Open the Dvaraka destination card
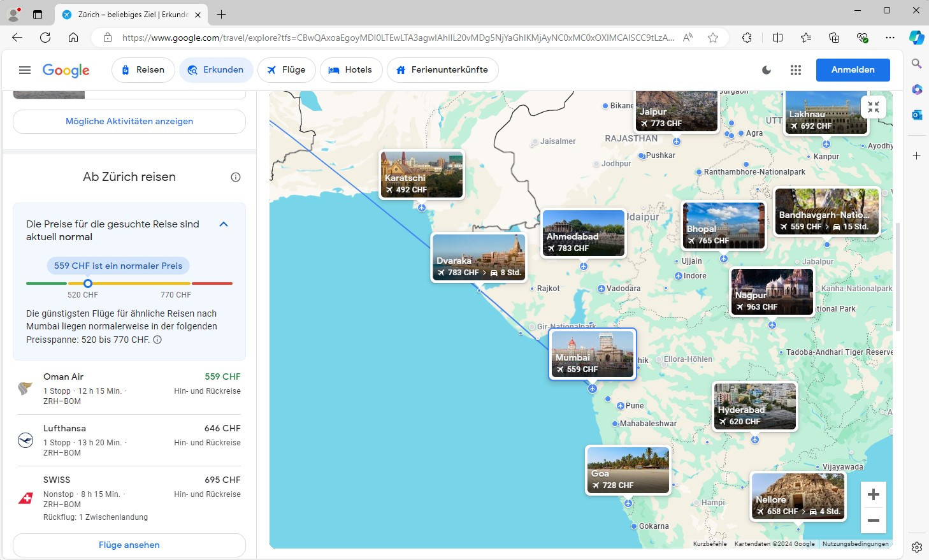The image size is (929, 560). 479,257
